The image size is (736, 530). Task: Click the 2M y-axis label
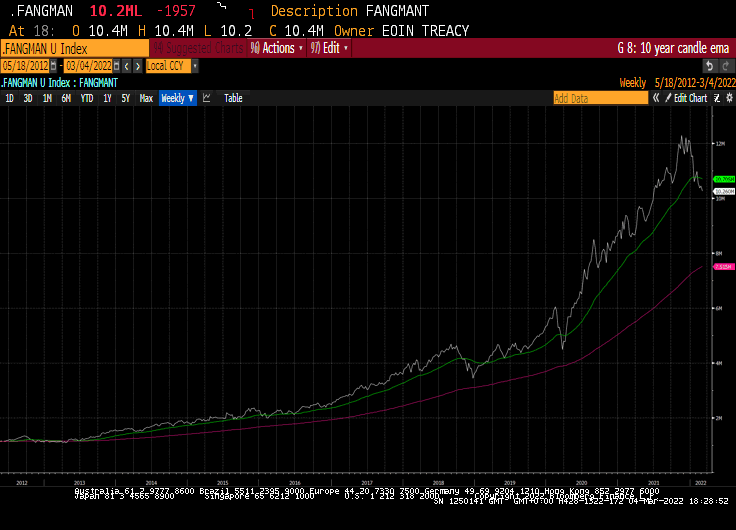pos(718,418)
